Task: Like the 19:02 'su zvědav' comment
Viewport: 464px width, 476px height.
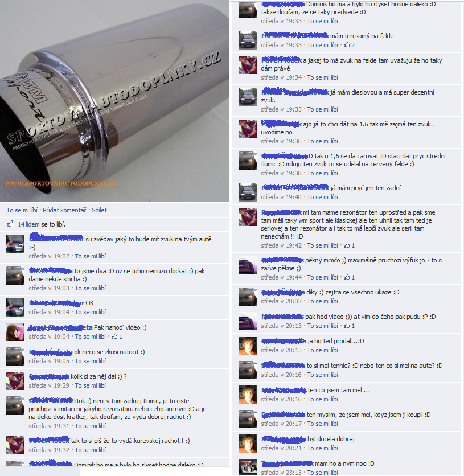Action: tap(90, 257)
